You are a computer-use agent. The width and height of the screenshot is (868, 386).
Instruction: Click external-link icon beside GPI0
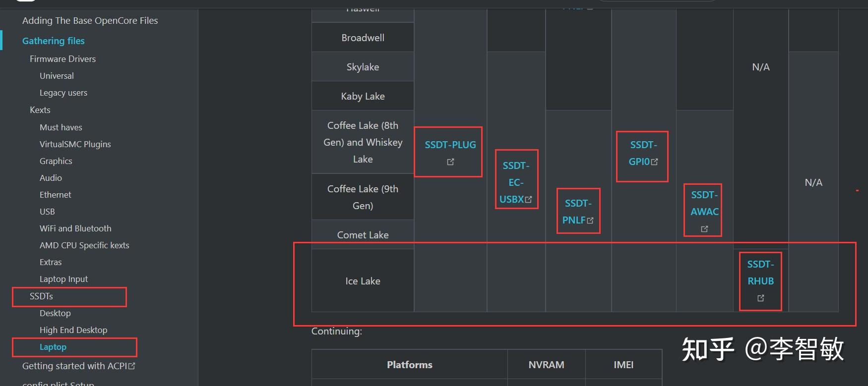point(655,162)
